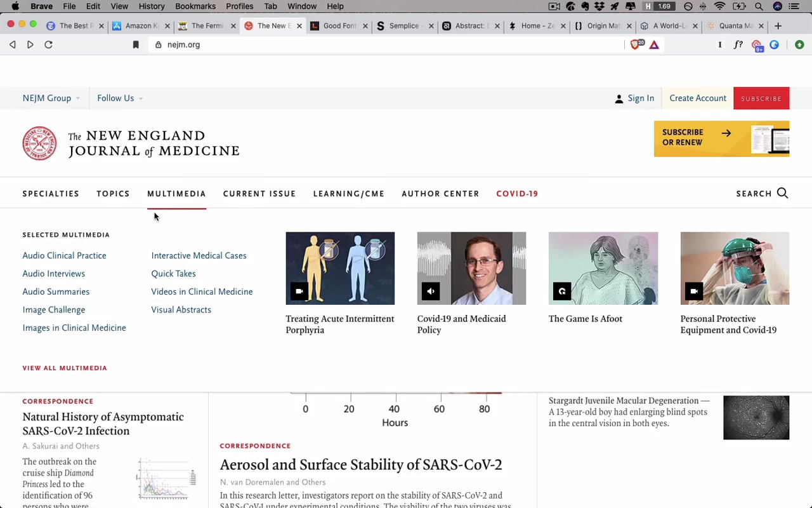Screen dimensions: 812x508
Task: Open Aerosol and Surface Stability article title
Action: coord(361,465)
